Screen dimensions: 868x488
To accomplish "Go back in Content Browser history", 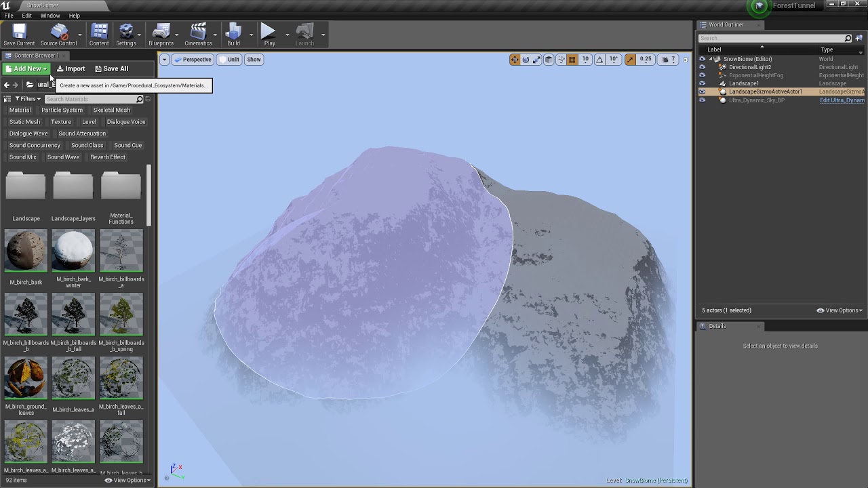I will (x=7, y=85).
